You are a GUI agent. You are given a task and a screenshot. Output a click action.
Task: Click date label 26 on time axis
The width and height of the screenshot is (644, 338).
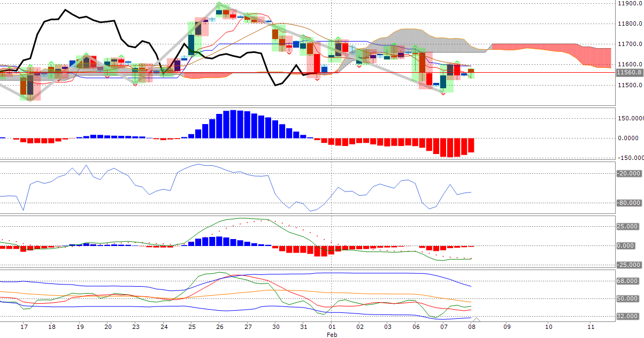(x=220, y=326)
